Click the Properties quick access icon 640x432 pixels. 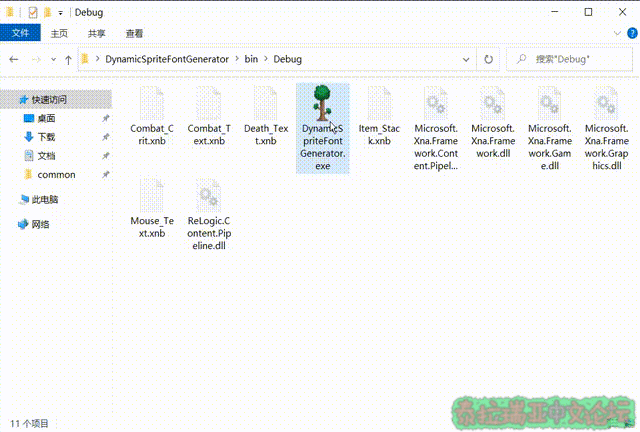(x=33, y=13)
